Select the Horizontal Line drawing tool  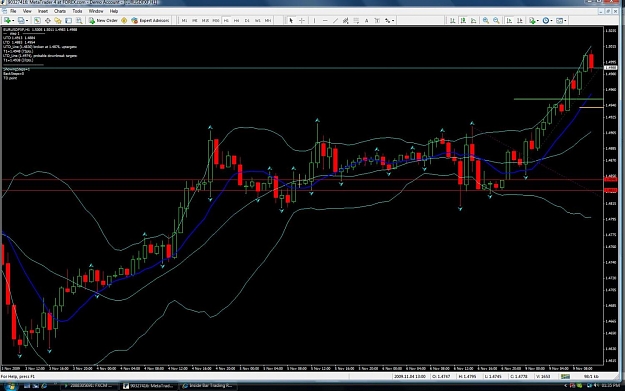[x=325, y=20]
